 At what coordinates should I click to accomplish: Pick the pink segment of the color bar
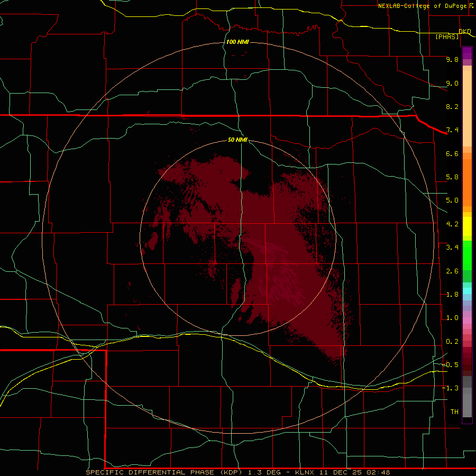467,321
